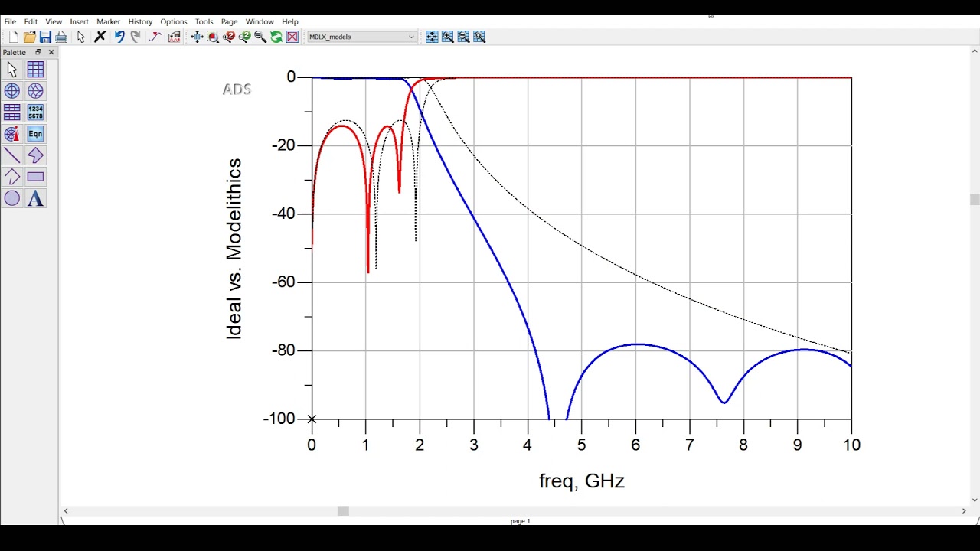Zoom to a selected area
This screenshot has height=551, width=980.
point(213,37)
